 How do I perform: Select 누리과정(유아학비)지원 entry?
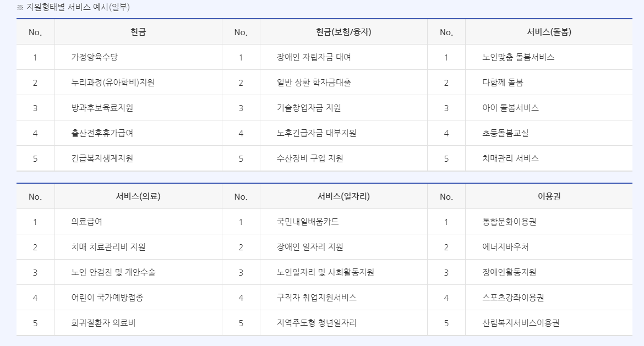(113, 83)
